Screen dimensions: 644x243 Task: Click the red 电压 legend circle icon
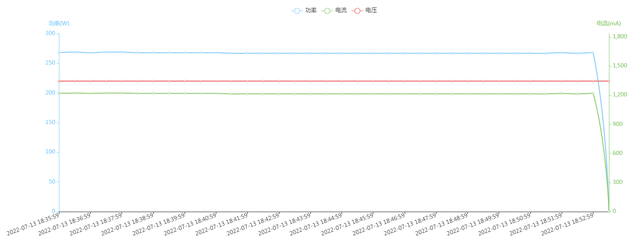pos(357,10)
